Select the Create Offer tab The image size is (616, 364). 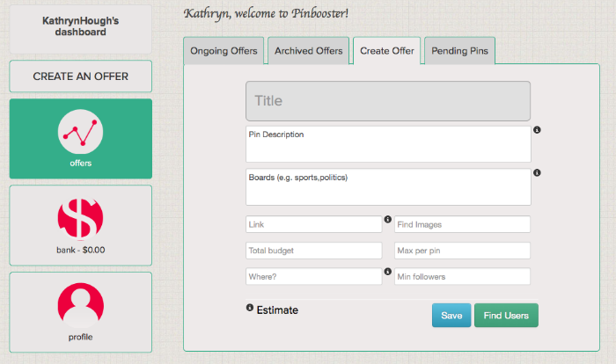pos(387,51)
